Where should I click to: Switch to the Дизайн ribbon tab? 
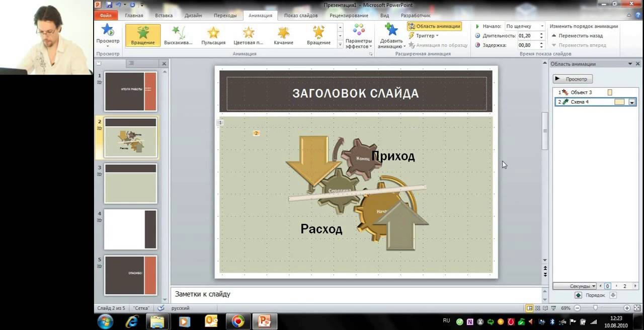coord(193,16)
